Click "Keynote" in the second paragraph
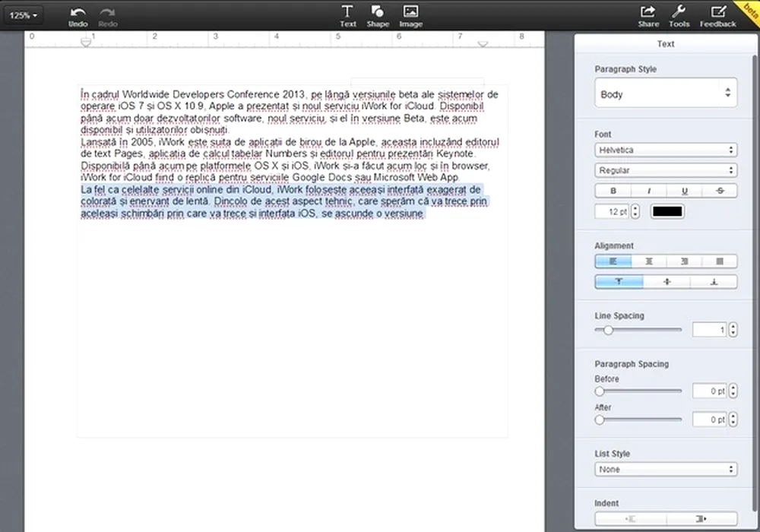The image size is (760, 532). pyautogui.click(x=454, y=154)
